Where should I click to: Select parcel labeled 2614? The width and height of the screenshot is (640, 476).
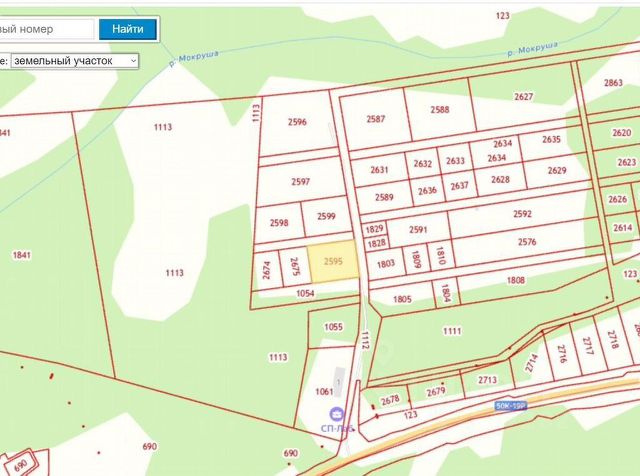click(622, 227)
